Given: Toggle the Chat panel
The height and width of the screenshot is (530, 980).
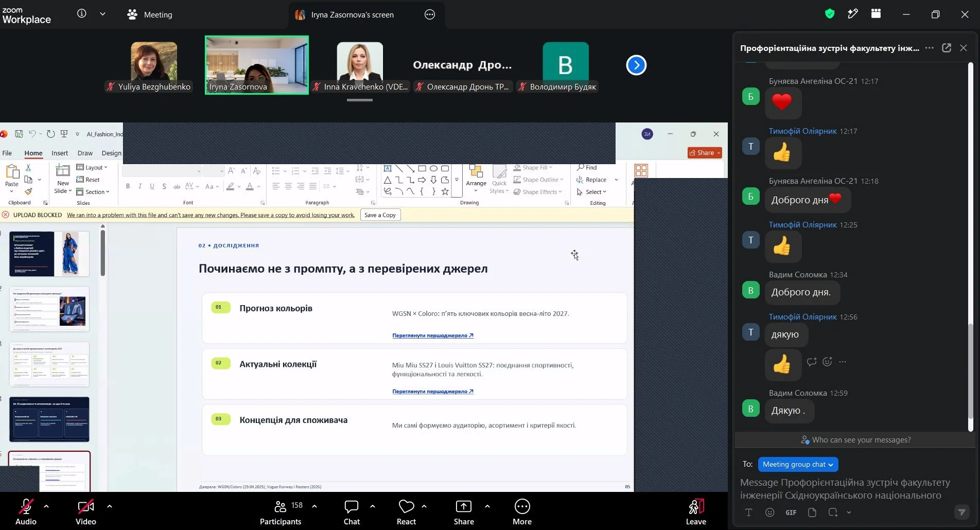Looking at the screenshot, I should (x=352, y=512).
